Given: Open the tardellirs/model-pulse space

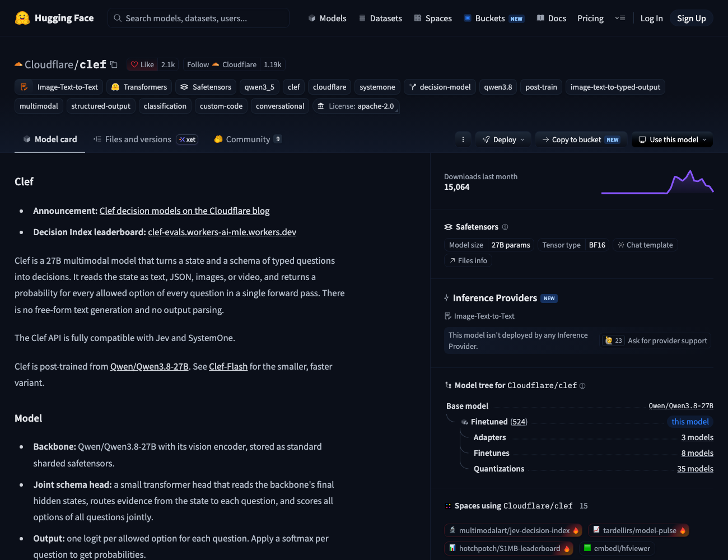Looking at the screenshot, I should click(638, 530).
